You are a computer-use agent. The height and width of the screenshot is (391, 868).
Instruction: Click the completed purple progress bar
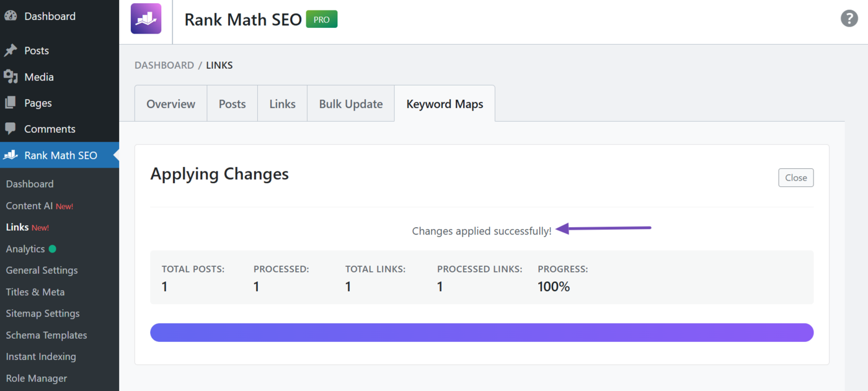[x=482, y=332]
